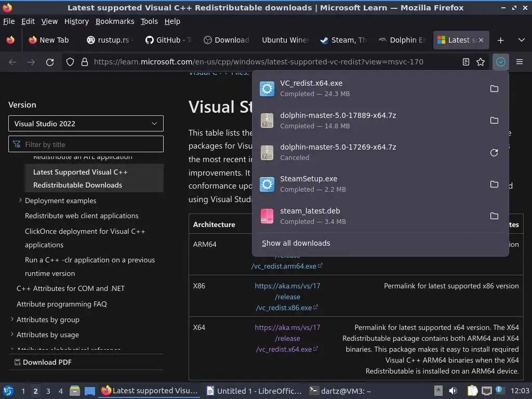The height and width of the screenshot is (399, 532).
Task: Reload the current page
Action: 50,62
